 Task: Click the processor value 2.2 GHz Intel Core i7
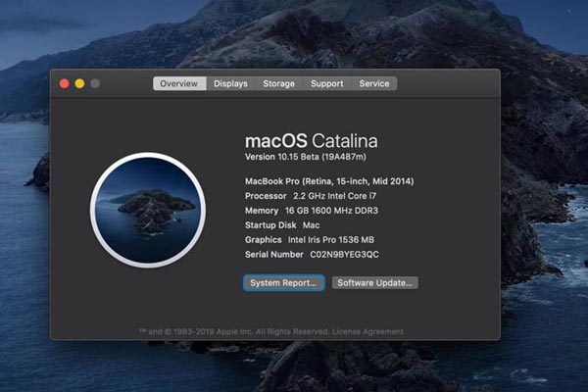tap(334, 196)
